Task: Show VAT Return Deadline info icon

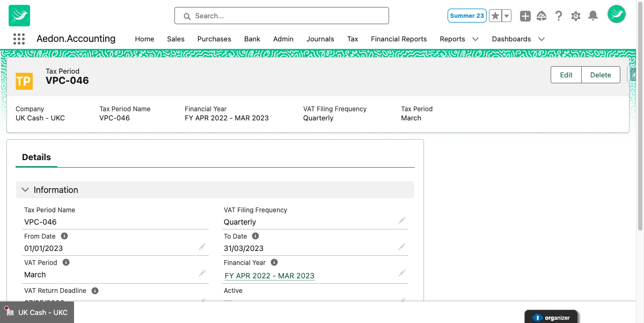Action: pos(95,291)
